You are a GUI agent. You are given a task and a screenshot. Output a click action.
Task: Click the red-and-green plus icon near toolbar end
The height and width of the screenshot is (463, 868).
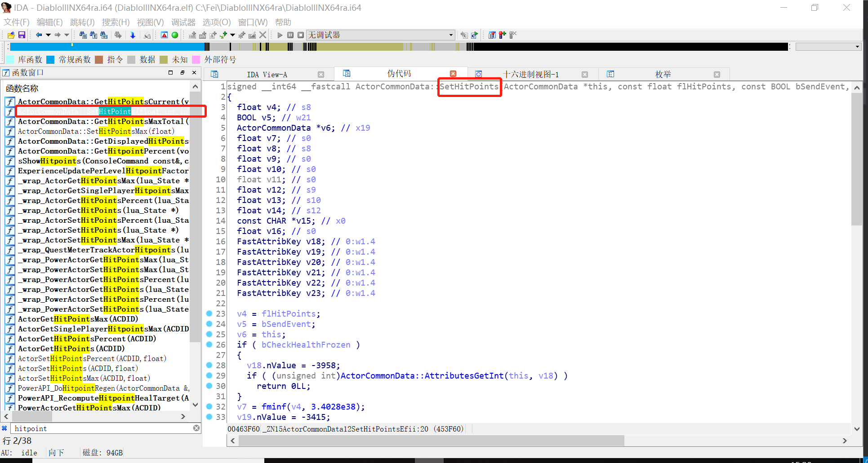click(x=503, y=35)
